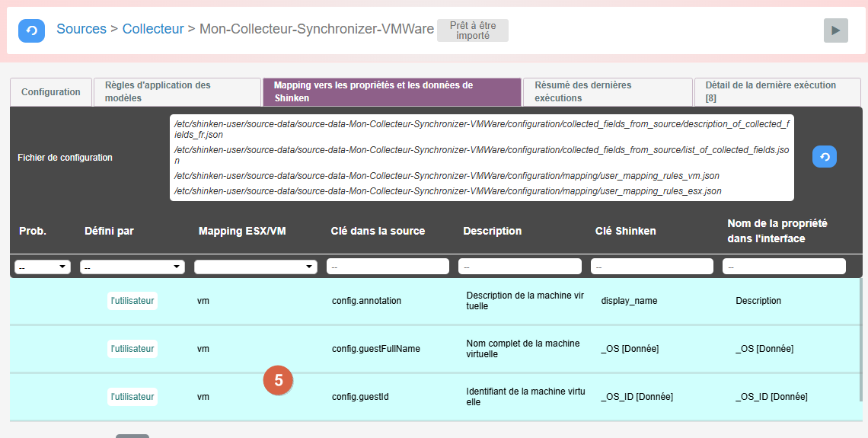Select the Mapping vers les propriétés tab
The width and height of the screenshot is (868, 438).
[391, 92]
